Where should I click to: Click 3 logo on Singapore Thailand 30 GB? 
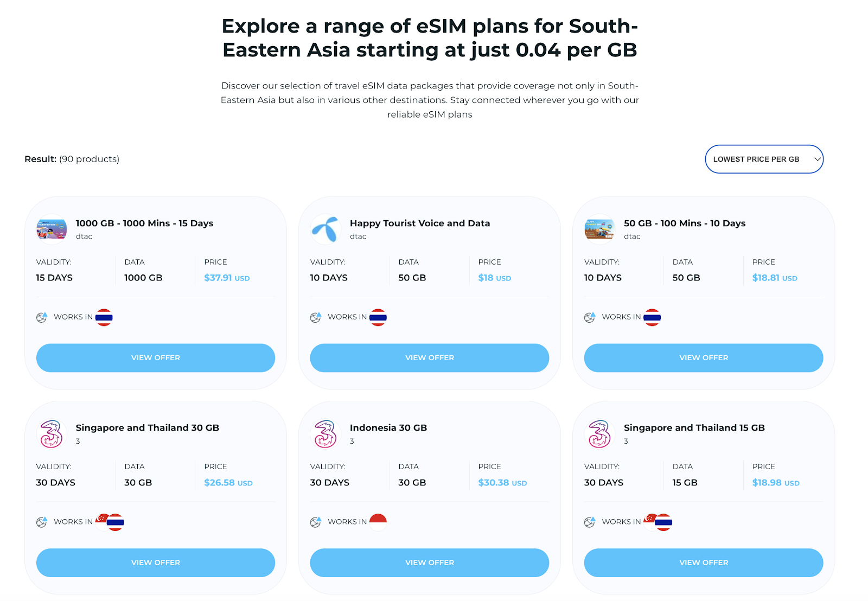click(x=52, y=434)
